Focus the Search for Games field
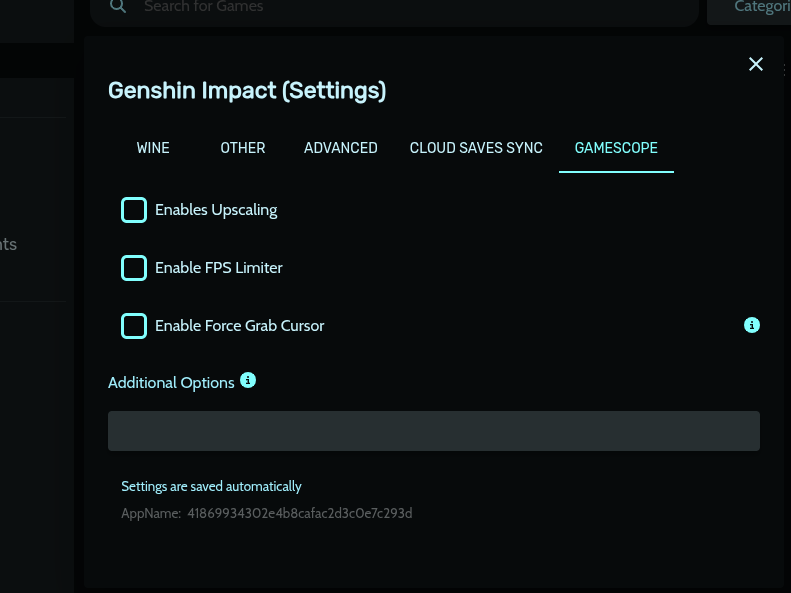The image size is (791, 593). tap(394, 9)
